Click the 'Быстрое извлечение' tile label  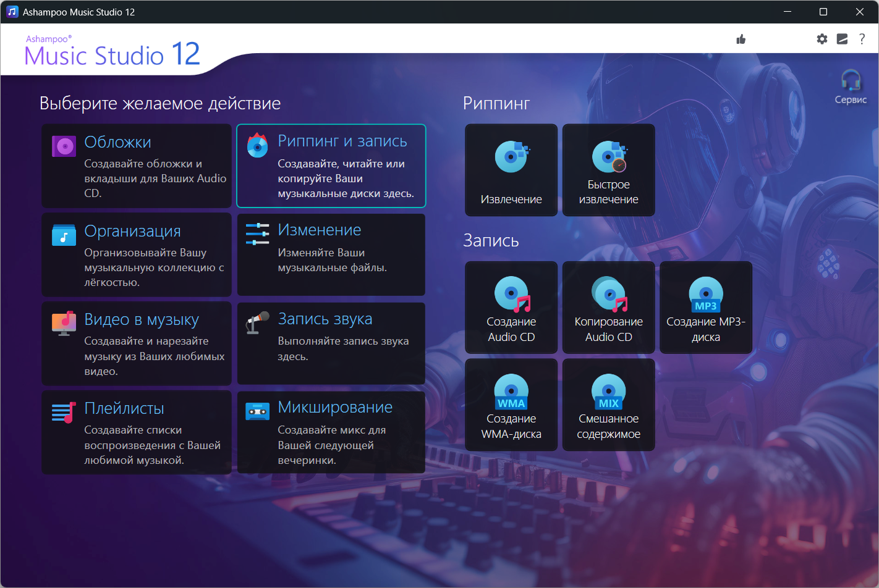tap(609, 192)
